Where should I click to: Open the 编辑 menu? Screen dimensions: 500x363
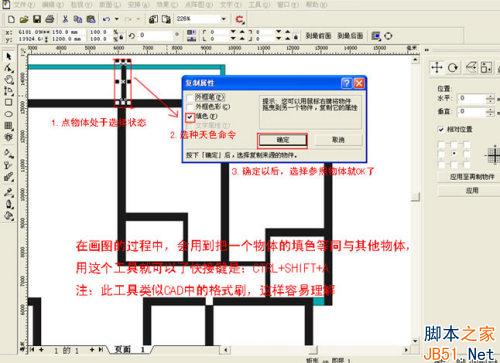[53, 5]
